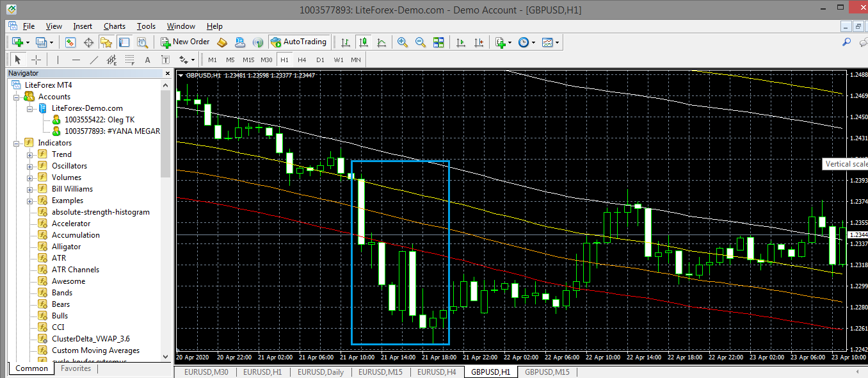
Task: Select the Text Label tool
Action: pos(165,60)
